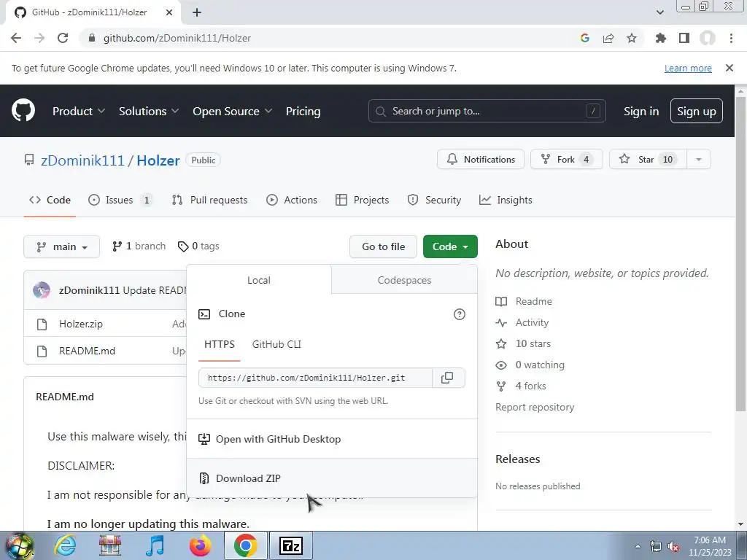Close the GitHub - zDominik111/Holzer tab

pyautogui.click(x=169, y=12)
